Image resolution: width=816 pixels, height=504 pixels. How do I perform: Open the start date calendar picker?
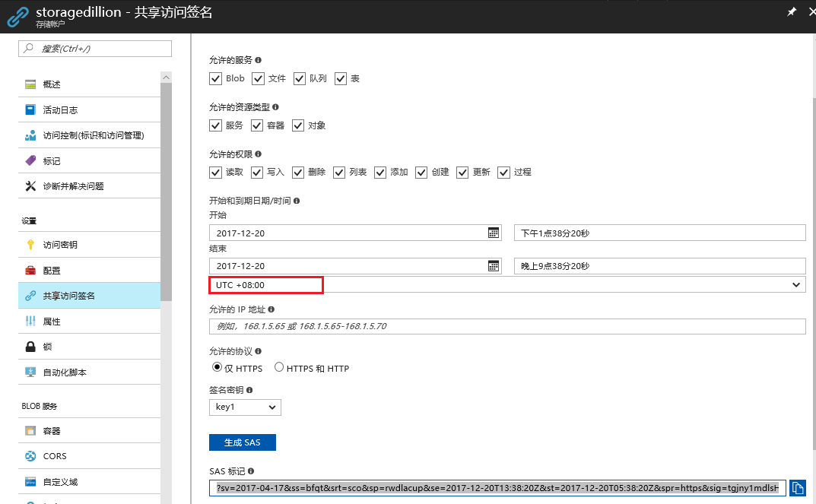point(494,233)
